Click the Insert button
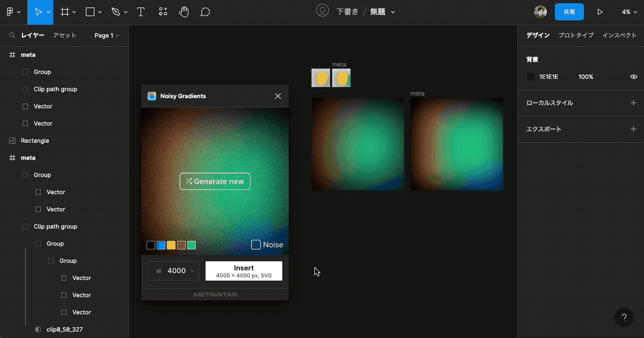Viewport: 644px width, 338px height. (244, 271)
